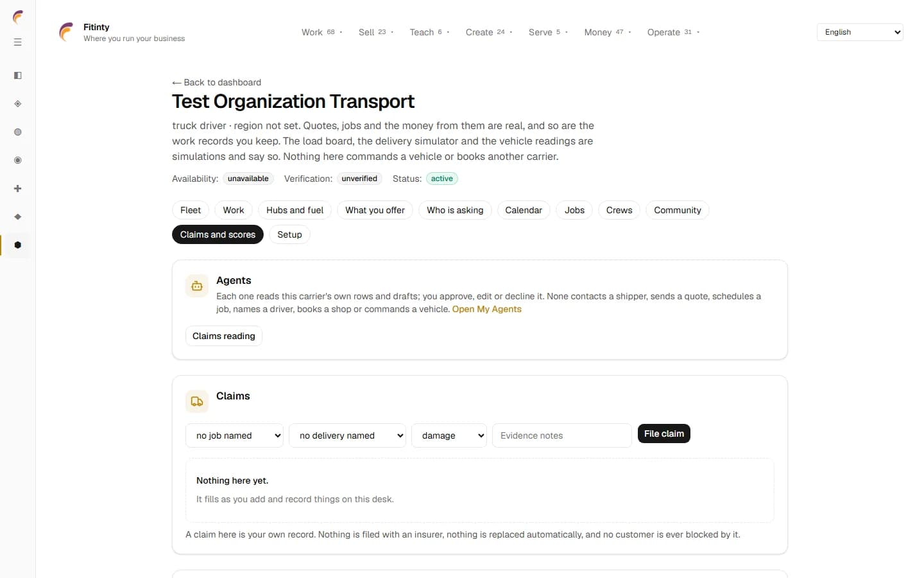Open the What you offer tab
Image resolution: width=924 pixels, height=578 pixels.
click(375, 210)
